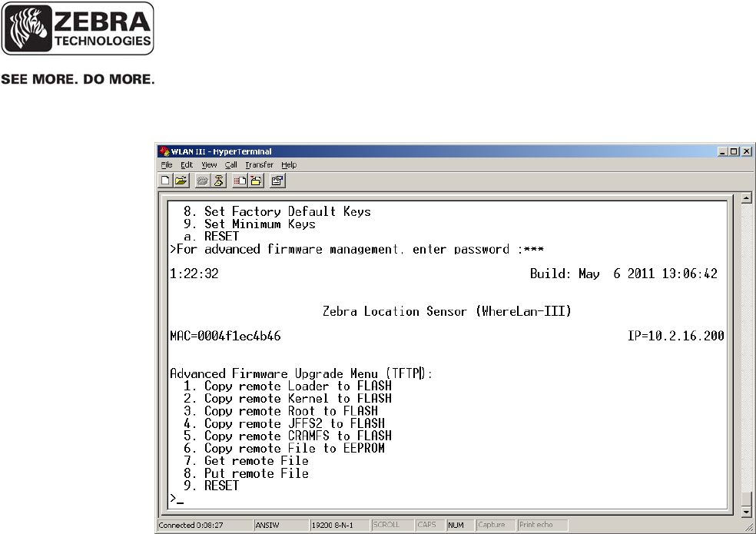Viewport: 756px width, 534px height.
Task: Click the CAPS status indicator
Action: coord(426,525)
